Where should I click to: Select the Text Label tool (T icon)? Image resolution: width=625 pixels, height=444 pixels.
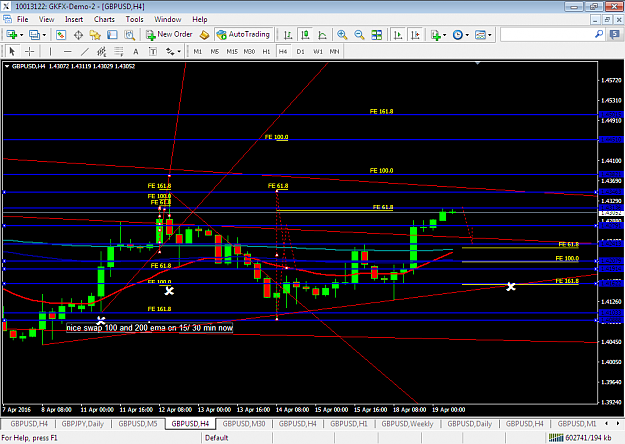pos(153,51)
